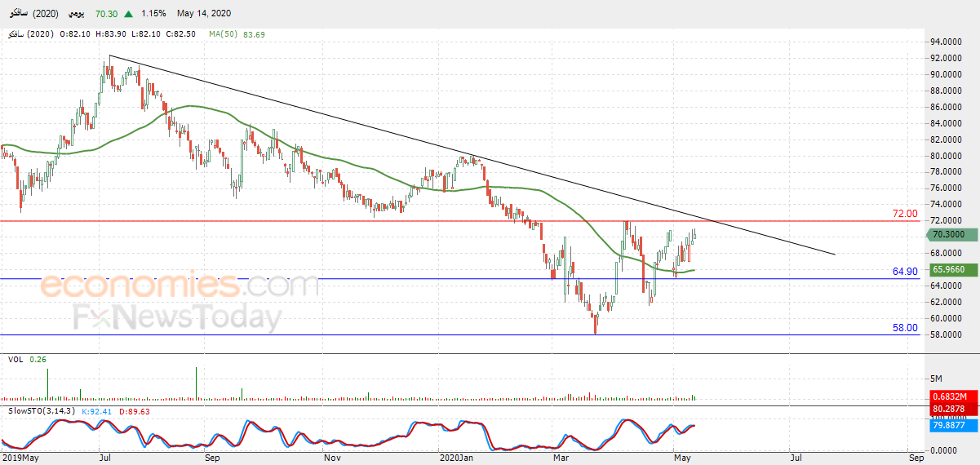This screenshot has width=980, height=465.
Task: Click the red 0.6832M volume tag
Action: click(x=954, y=396)
